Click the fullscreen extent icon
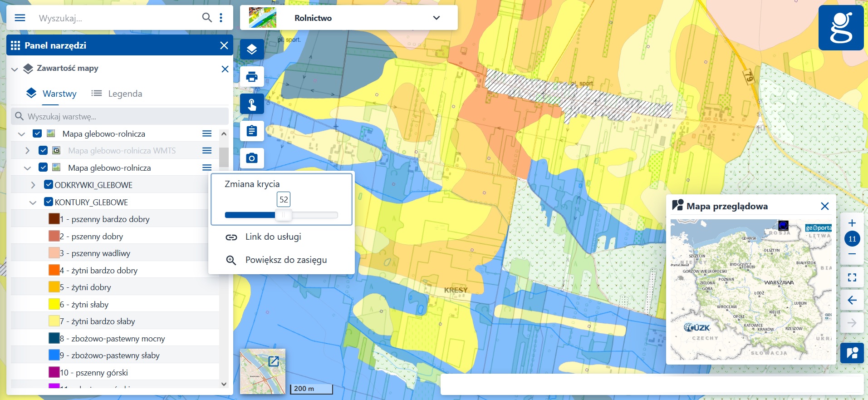This screenshot has height=400, width=868. 852,277
